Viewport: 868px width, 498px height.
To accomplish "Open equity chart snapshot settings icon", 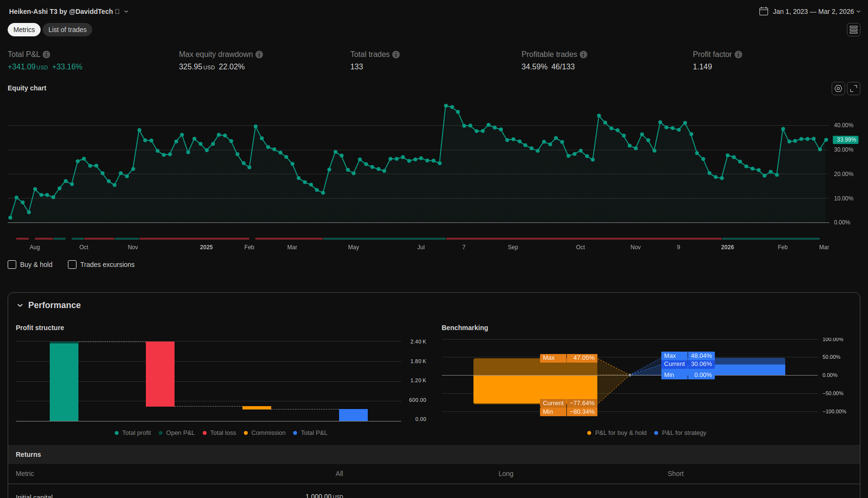I will [838, 89].
